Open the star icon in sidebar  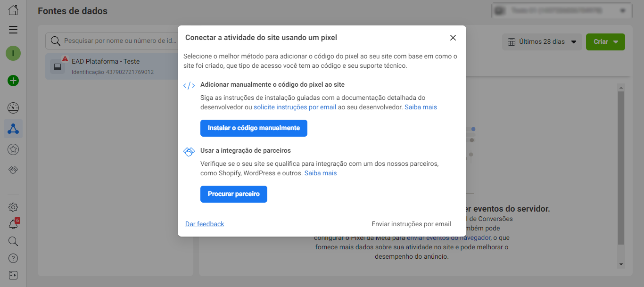[x=13, y=149]
